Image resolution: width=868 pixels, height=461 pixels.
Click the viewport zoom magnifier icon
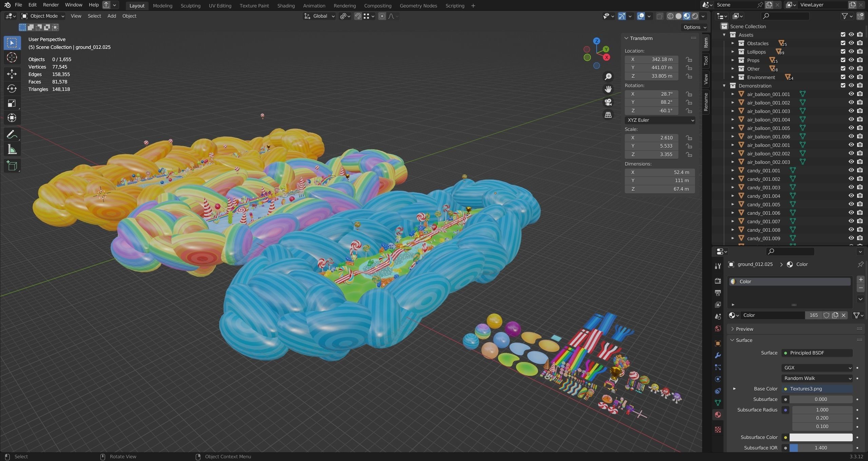608,77
